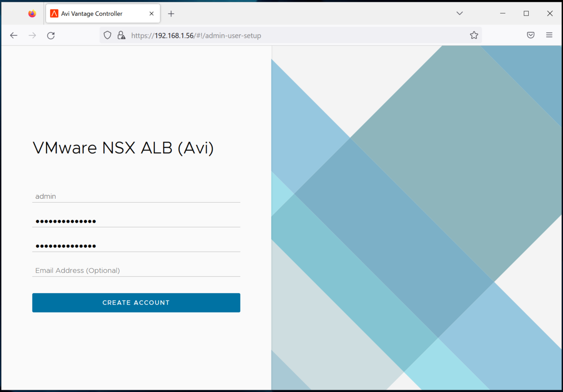View site security padlock info
This screenshot has width=563, height=392.
point(122,35)
